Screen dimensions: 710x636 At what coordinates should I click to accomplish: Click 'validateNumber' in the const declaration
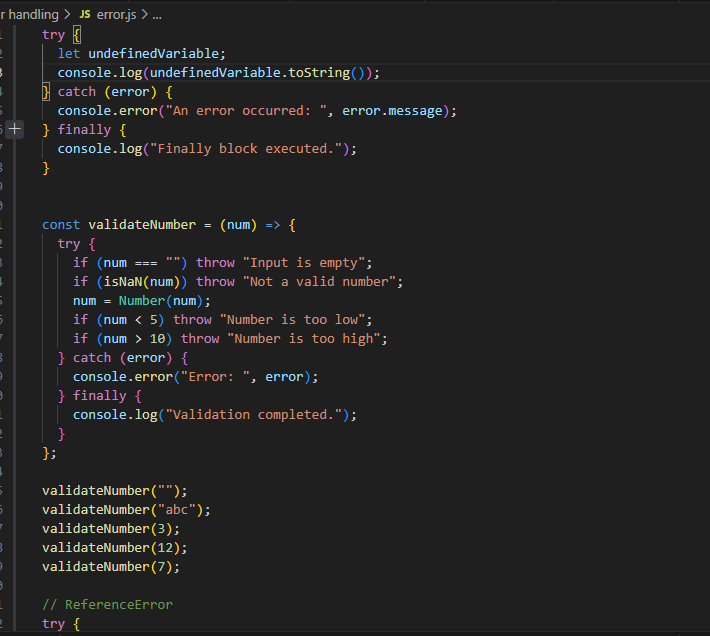point(142,225)
